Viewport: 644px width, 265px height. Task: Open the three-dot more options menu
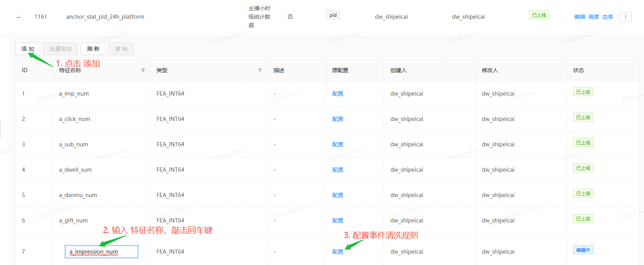625,17
